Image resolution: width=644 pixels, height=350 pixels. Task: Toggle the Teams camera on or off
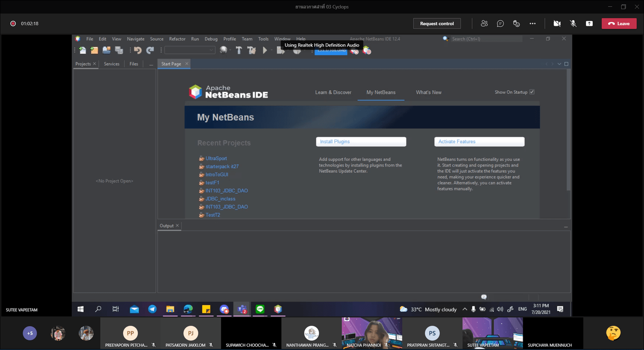coord(557,23)
